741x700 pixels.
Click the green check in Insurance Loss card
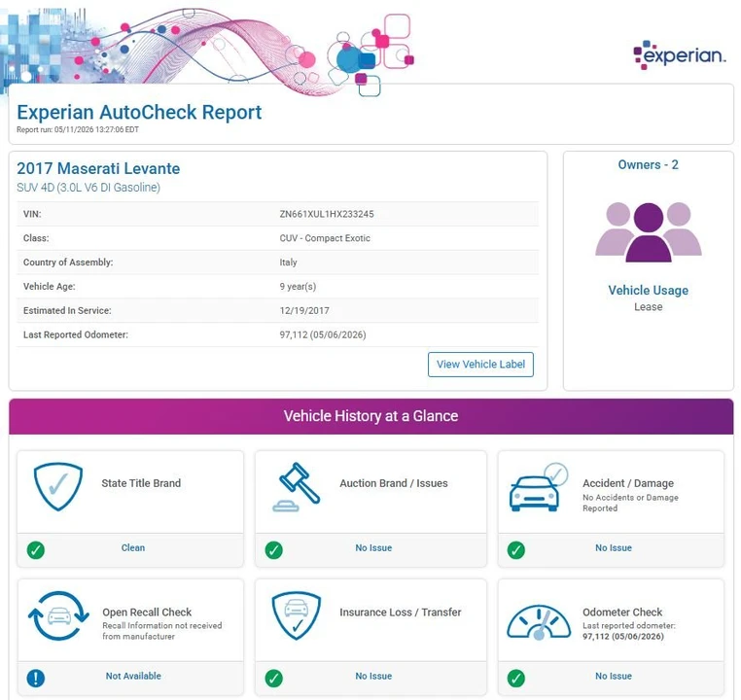click(x=273, y=679)
